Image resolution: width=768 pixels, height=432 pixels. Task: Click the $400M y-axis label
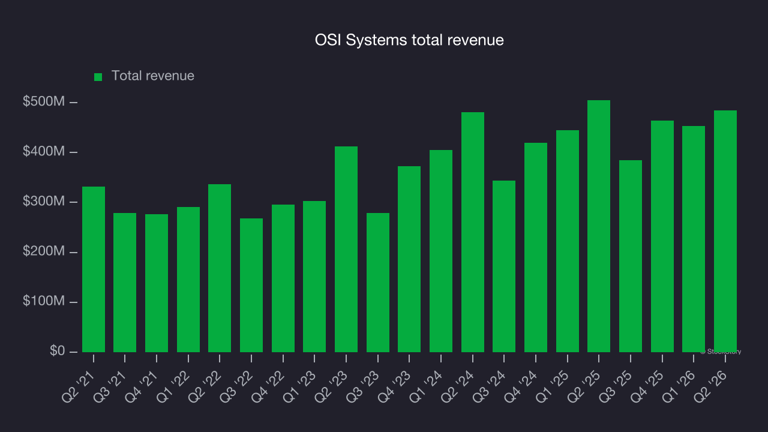pos(44,151)
